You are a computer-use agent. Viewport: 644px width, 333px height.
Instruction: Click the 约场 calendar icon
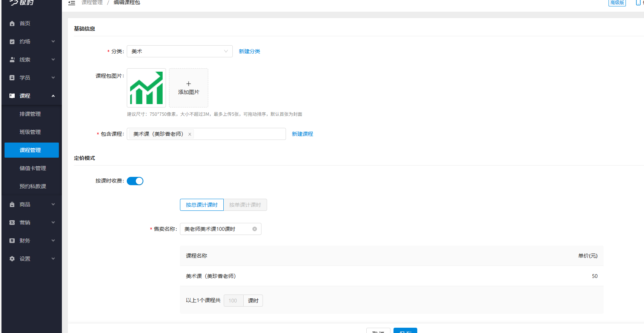12,41
